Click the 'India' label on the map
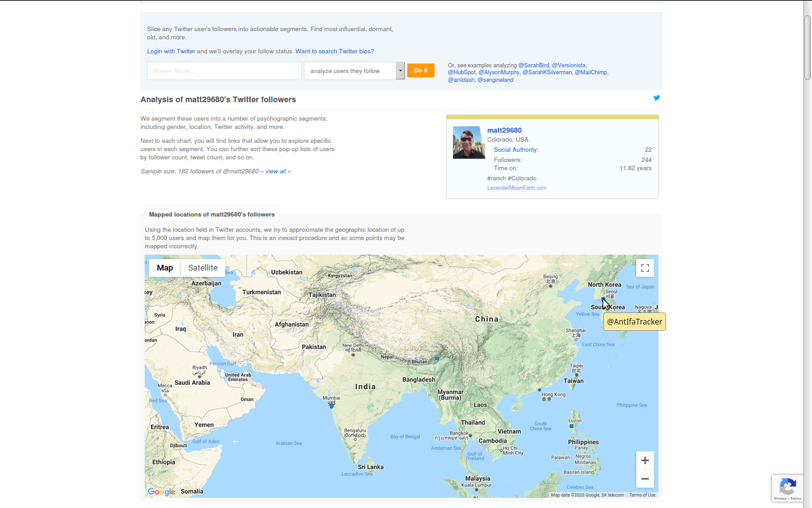 tap(365, 387)
